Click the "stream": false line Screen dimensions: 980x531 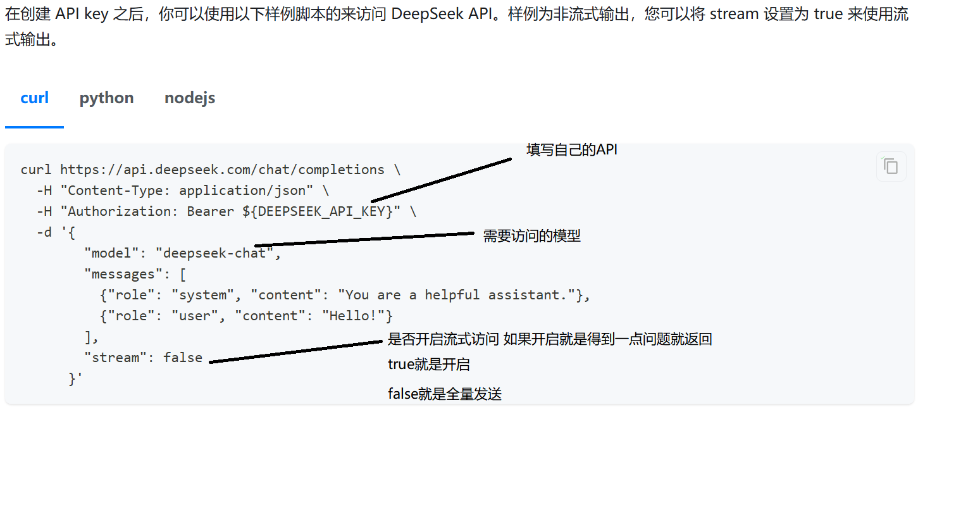[x=143, y=358]
